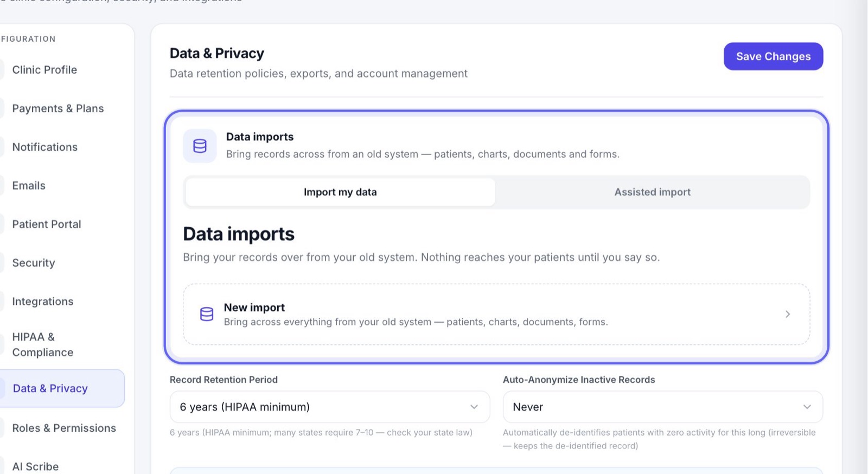Select Emails in the sidebar
The height and width of the screenshot is (474, 868).
[x=29, y=185]
